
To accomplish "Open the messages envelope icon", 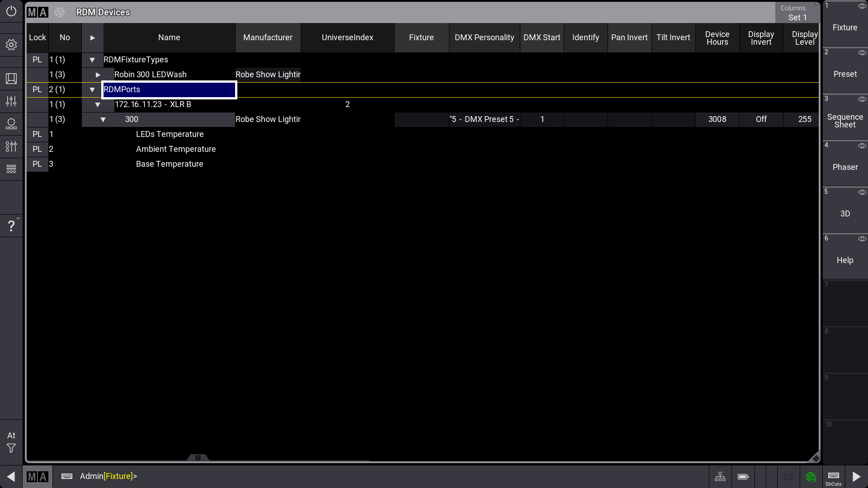I will [x=788, y=477].
